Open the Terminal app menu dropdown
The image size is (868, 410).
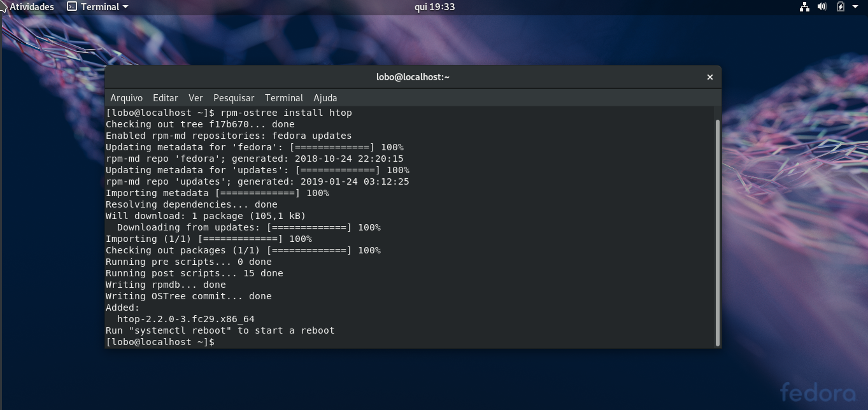point(125,6)
